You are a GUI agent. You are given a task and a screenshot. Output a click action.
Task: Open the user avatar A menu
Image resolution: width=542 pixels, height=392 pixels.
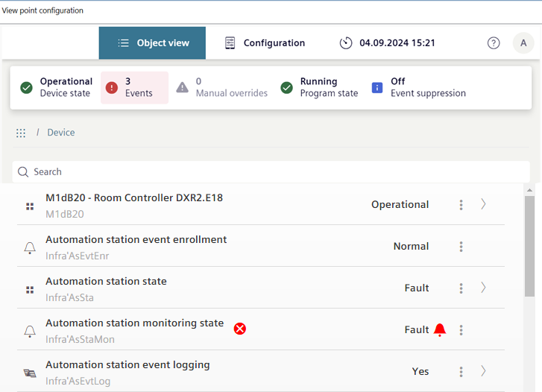coord(523,43)
